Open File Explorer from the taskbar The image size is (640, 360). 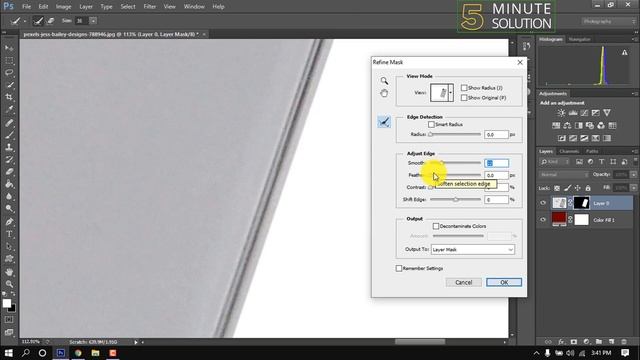pos(96,353)
